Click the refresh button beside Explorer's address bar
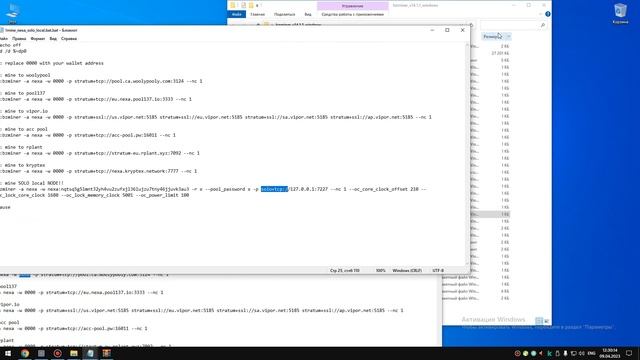 tap(471, 25)
